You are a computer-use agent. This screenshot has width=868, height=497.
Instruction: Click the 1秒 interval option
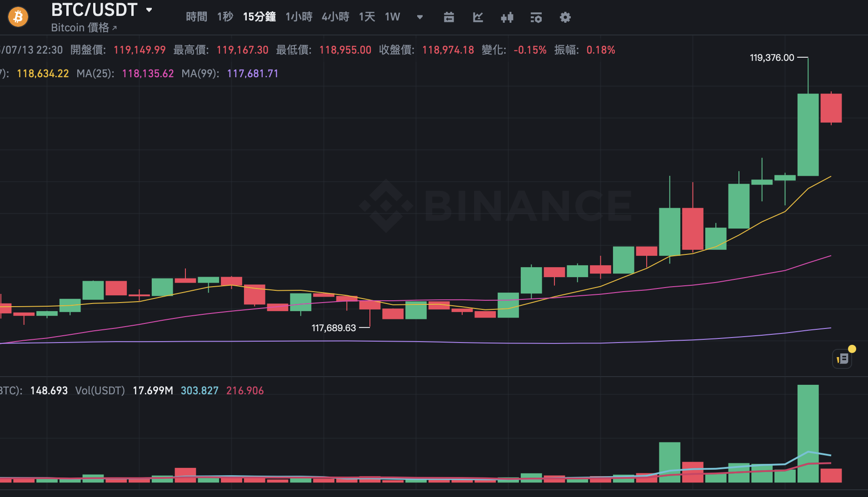(225, 17)
